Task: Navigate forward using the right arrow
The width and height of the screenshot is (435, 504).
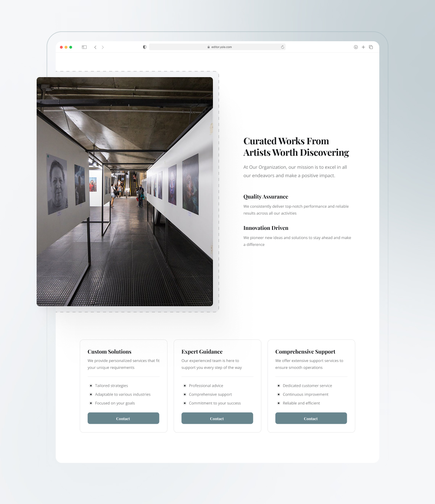Action: coord(103,47)
